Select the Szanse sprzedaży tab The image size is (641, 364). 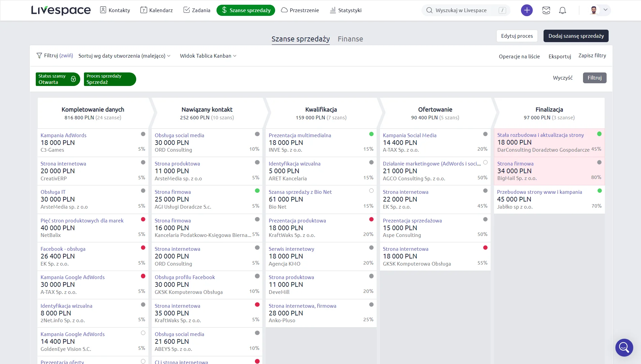[x=300, y=39]
